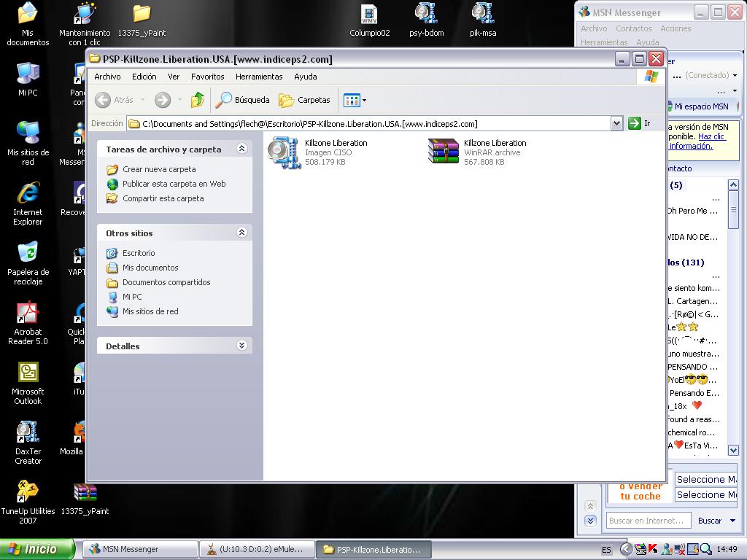The width and height of the screenshot is (747, 560).
Task: Open Buscar dropdown arrow in MSN
Action: [732, 521]
